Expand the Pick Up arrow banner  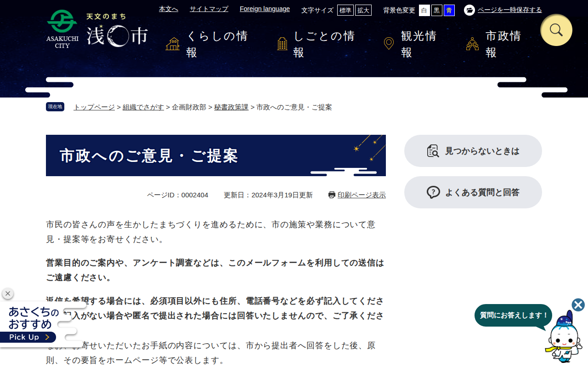click(28, 337)
